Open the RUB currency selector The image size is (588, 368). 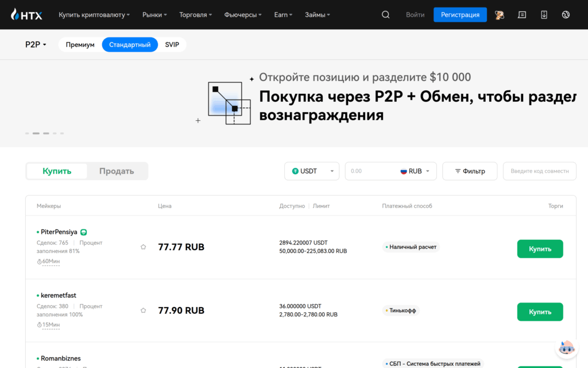tap(415, 171)
